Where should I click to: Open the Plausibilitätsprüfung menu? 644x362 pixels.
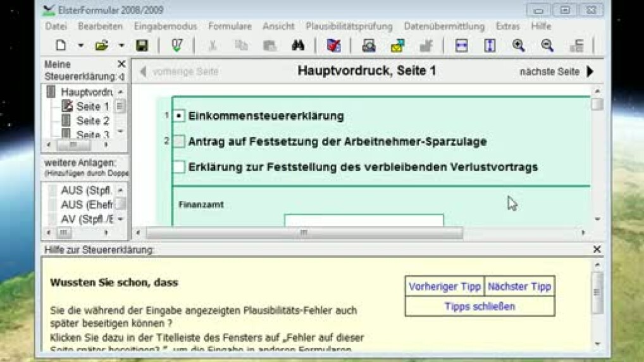tap(349, 27)
